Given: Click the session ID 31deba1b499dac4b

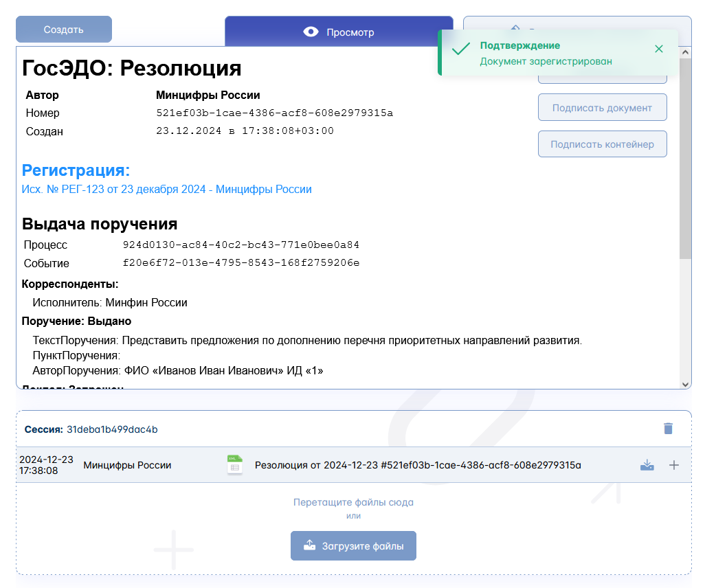Looking at the screenshot, I should 112,429.
